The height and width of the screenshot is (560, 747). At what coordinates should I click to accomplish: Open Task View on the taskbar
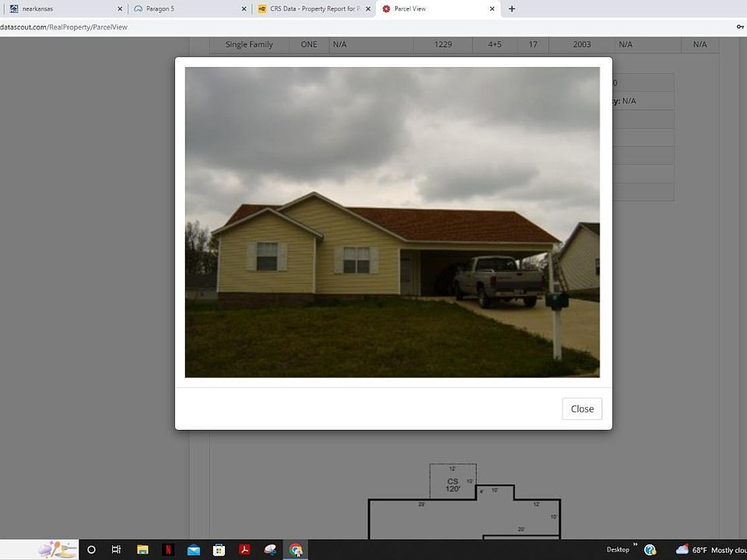point(116,550)
